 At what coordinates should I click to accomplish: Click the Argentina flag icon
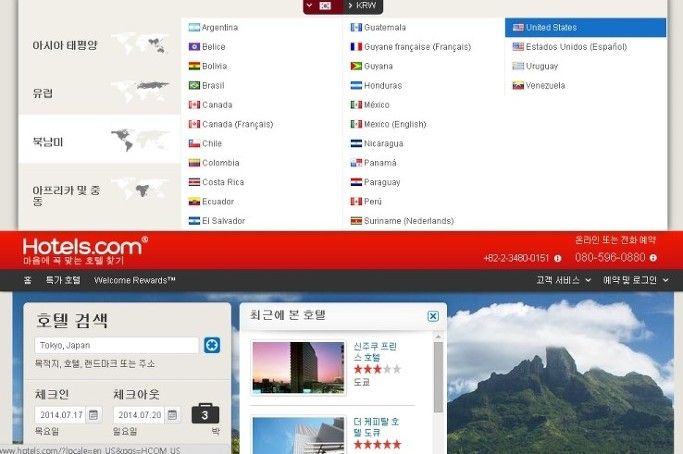pos(194,27)
